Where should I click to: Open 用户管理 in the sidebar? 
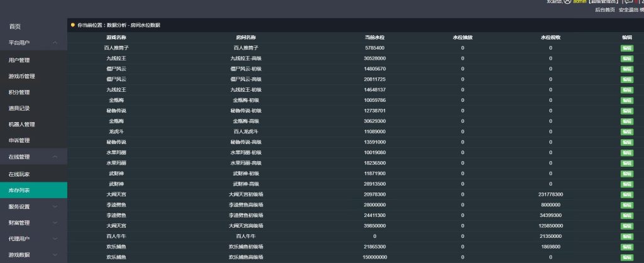click(x=19, y=60)
